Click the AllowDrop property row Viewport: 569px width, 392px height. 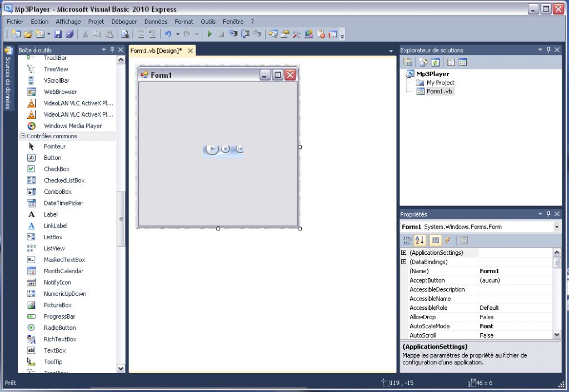tap(476, 317)
